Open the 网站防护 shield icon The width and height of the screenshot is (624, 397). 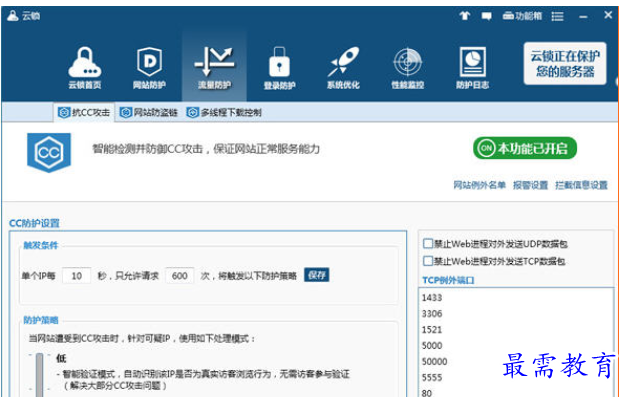point(149,67)
